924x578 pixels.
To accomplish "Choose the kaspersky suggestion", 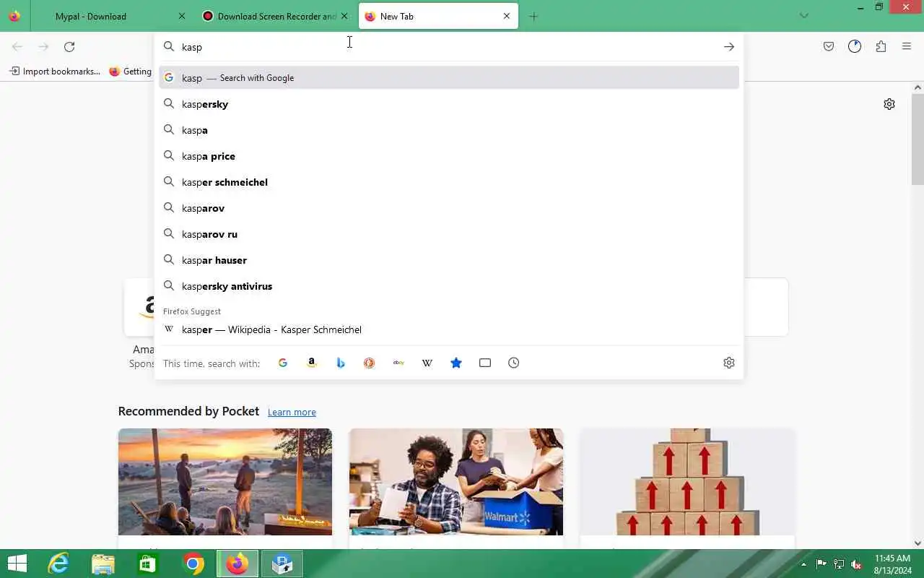I will pyautogui.click(x=449, y=104).
